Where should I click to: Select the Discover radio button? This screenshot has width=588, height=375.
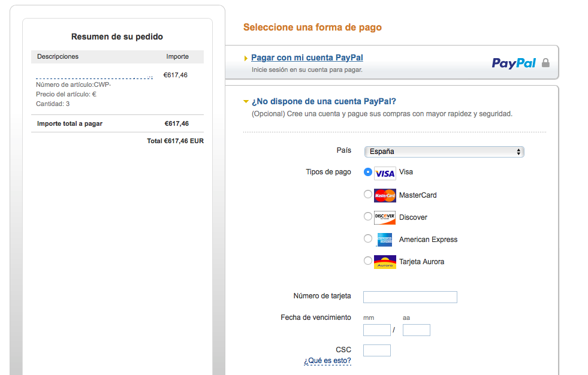368,216
